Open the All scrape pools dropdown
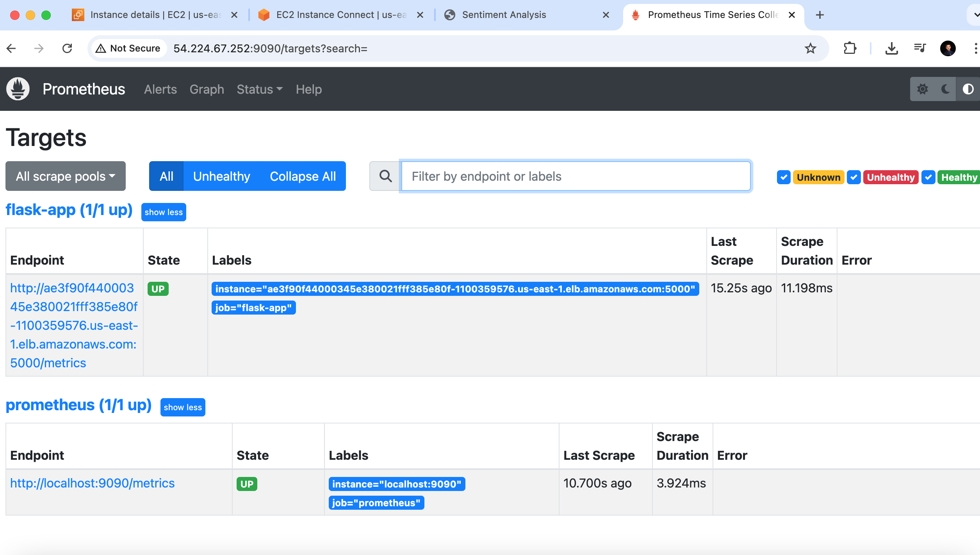980x555 pixels. (x=66, y=176)
